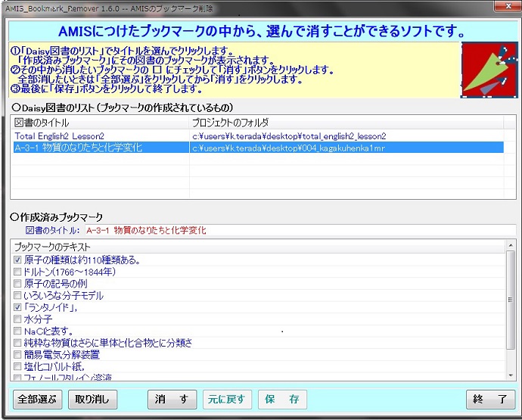Check the 水分子 checkbox
Viewport: 522px width, 420px height.
[x=17, y=319]
